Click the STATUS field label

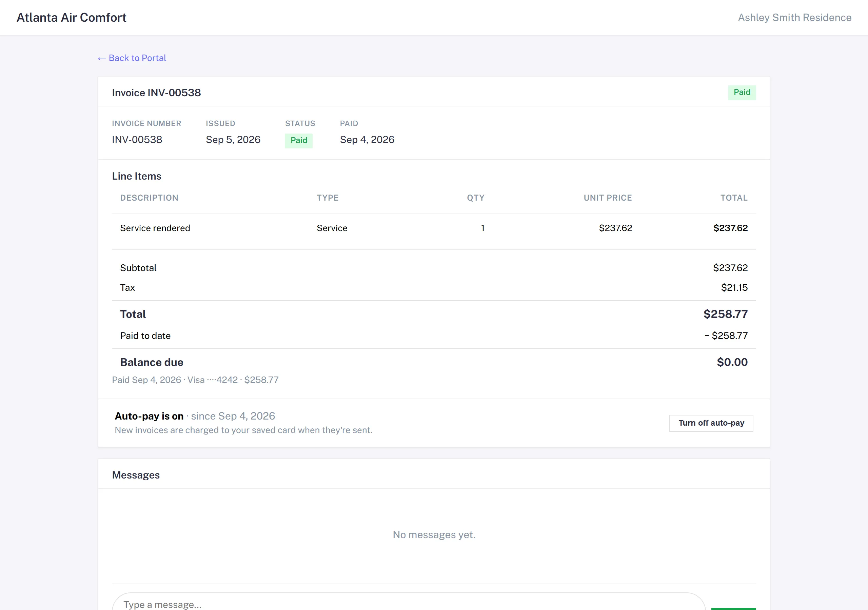coord(300,124)
